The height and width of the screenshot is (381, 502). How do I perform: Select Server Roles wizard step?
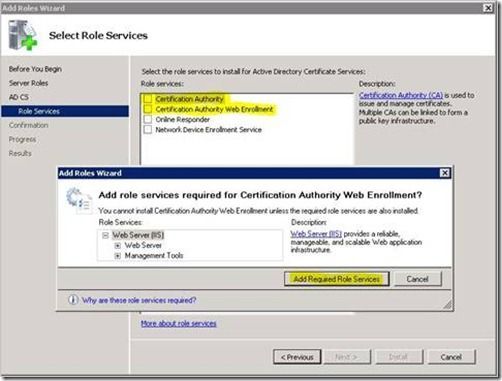click(x=28, y=83)
